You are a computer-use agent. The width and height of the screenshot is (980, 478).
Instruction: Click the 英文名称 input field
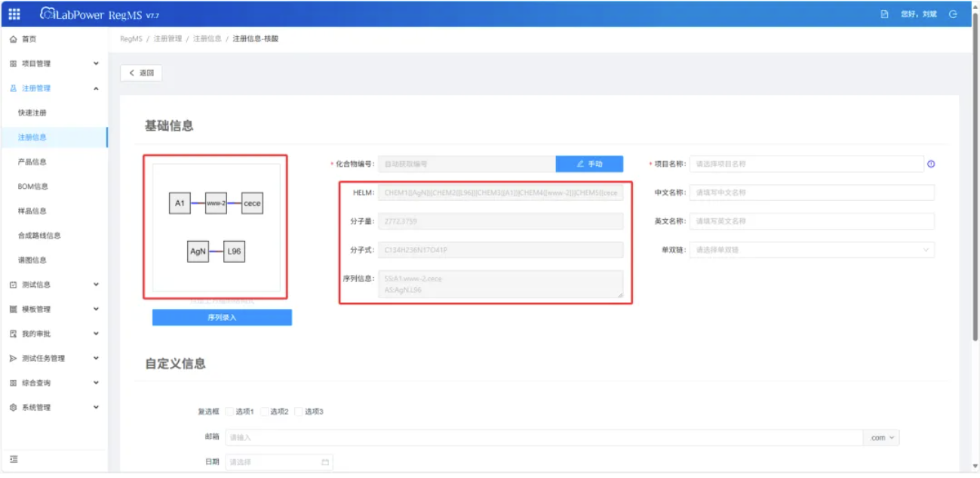[812, 221]
